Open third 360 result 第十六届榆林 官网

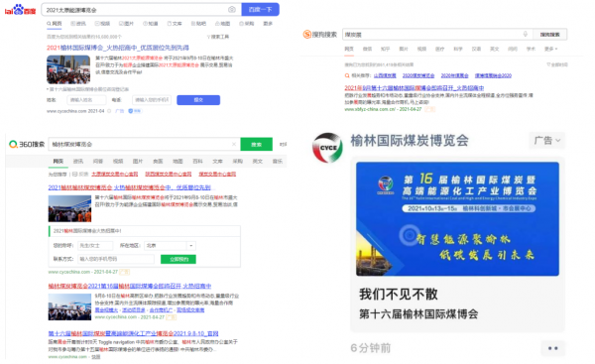[x=133, y=333]
